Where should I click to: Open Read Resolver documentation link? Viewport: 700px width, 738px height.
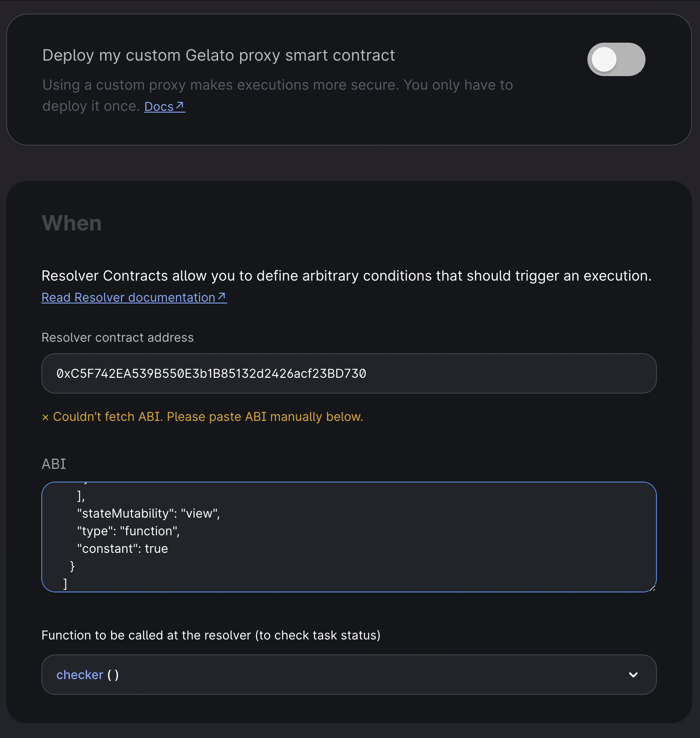tap(128, 298)
